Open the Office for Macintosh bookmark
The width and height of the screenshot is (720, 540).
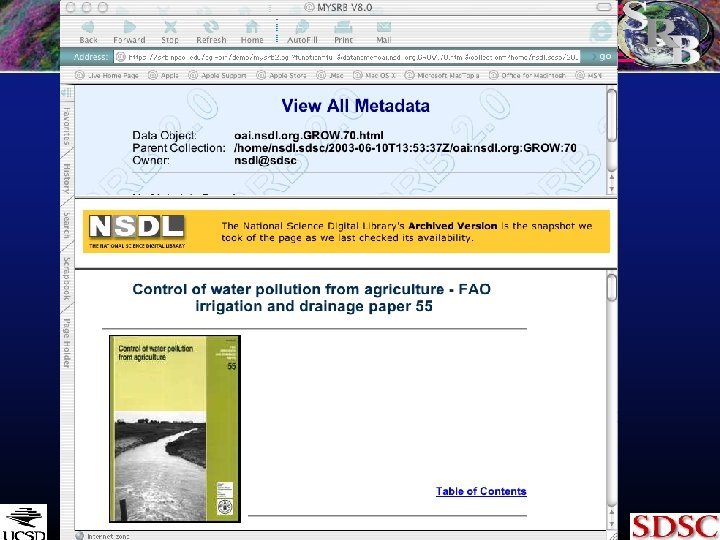pos(528,75)
